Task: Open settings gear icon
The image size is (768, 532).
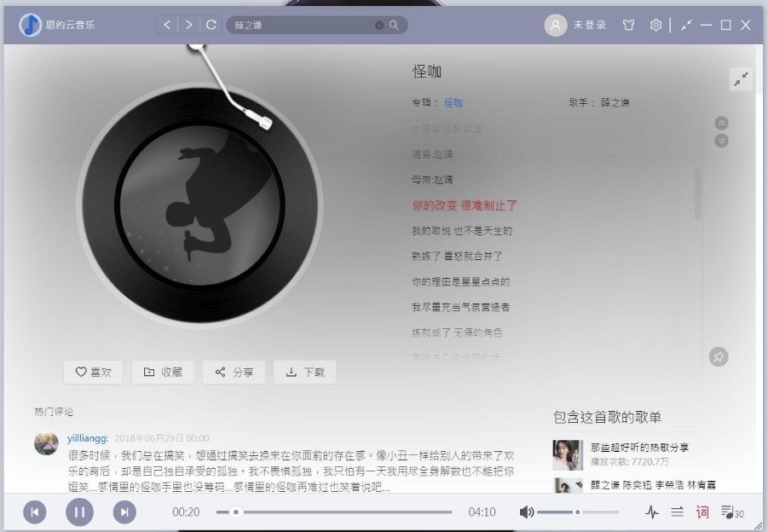Action: tap(655, 25)
